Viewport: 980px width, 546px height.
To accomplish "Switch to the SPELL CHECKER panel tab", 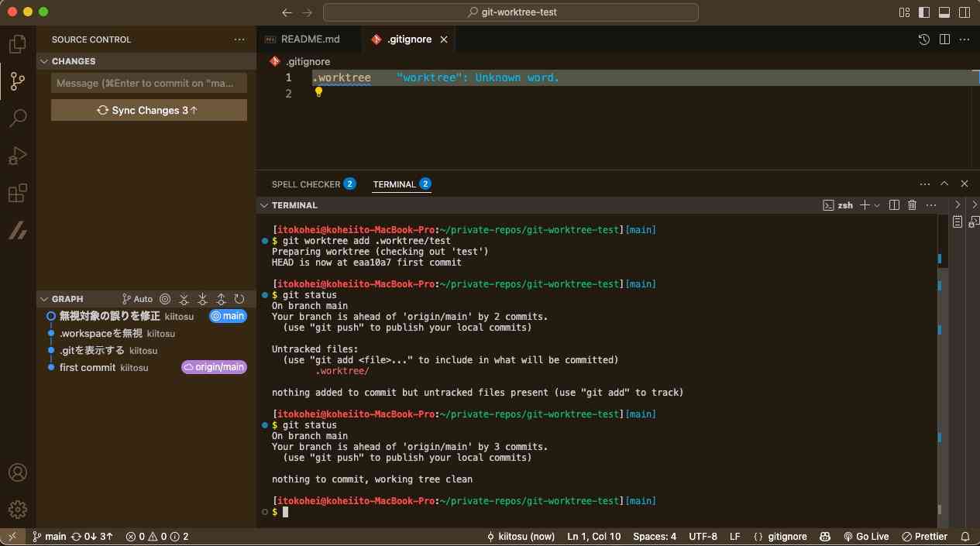I will click(x=305, y=184).
